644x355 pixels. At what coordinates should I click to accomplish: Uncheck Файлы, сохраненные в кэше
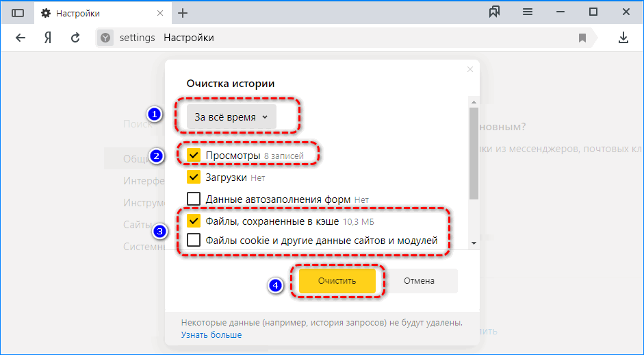coord(194,221)
